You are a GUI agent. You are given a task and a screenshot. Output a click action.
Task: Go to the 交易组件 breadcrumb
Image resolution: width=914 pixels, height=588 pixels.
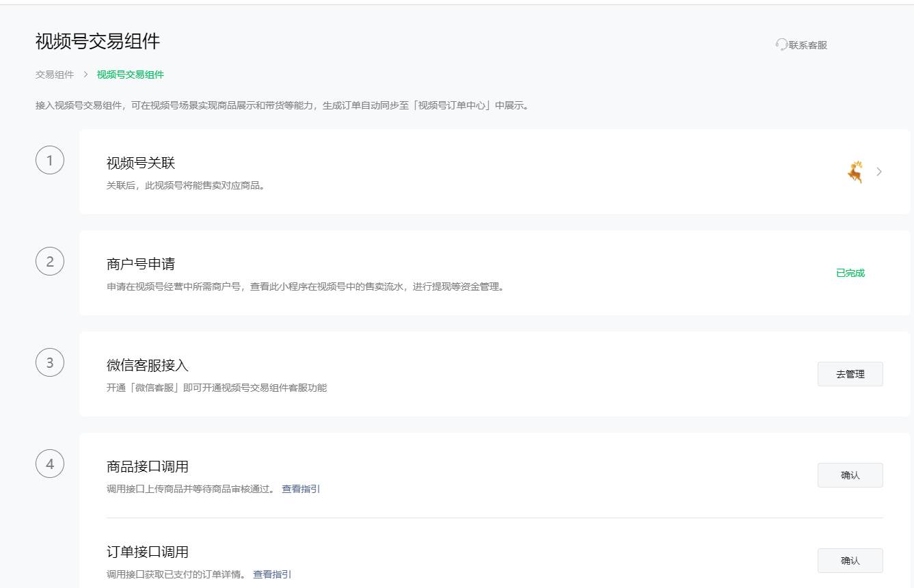[55, 75]
